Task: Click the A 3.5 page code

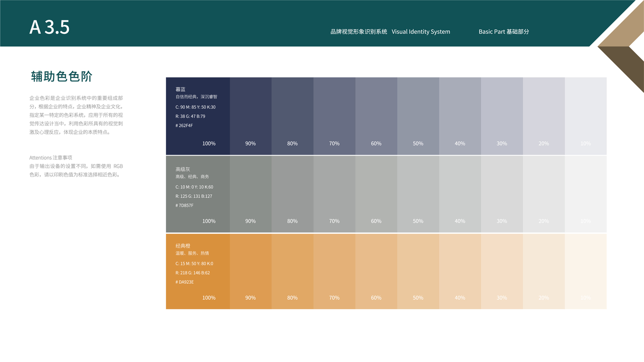Action: click(50, 27)
